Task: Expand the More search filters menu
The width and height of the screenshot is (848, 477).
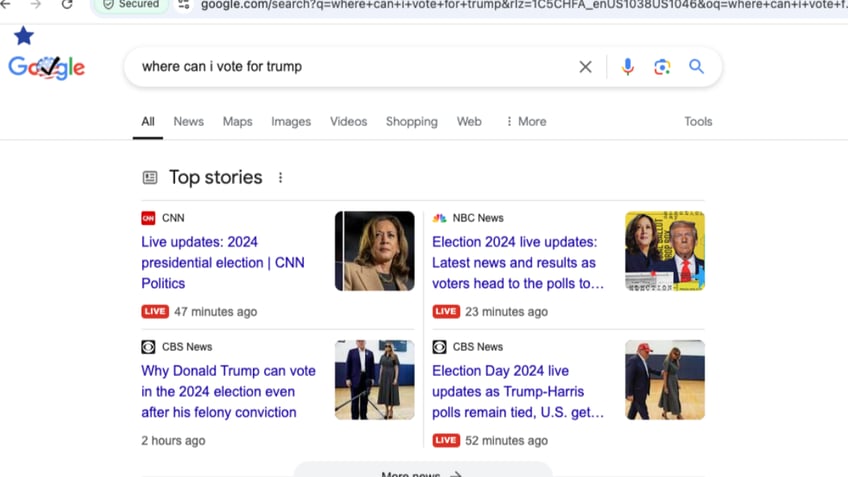Action: point(526,122)
